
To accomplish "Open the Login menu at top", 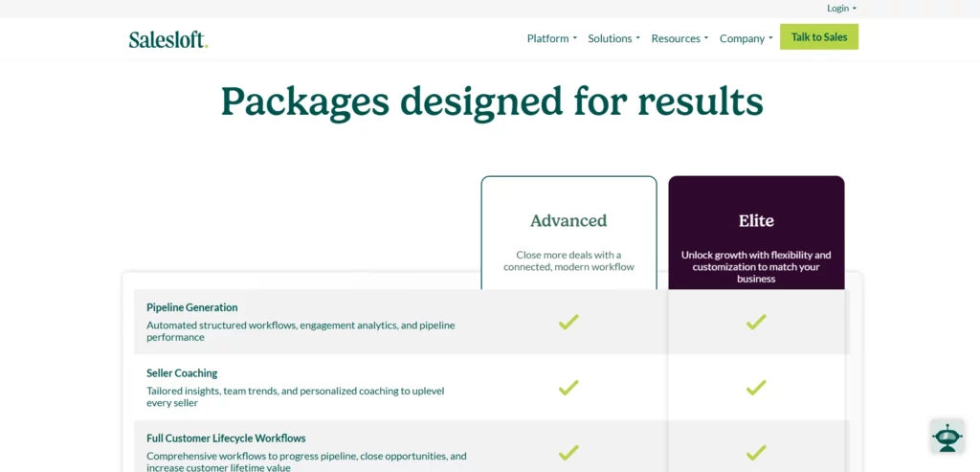I will point(841,8).
